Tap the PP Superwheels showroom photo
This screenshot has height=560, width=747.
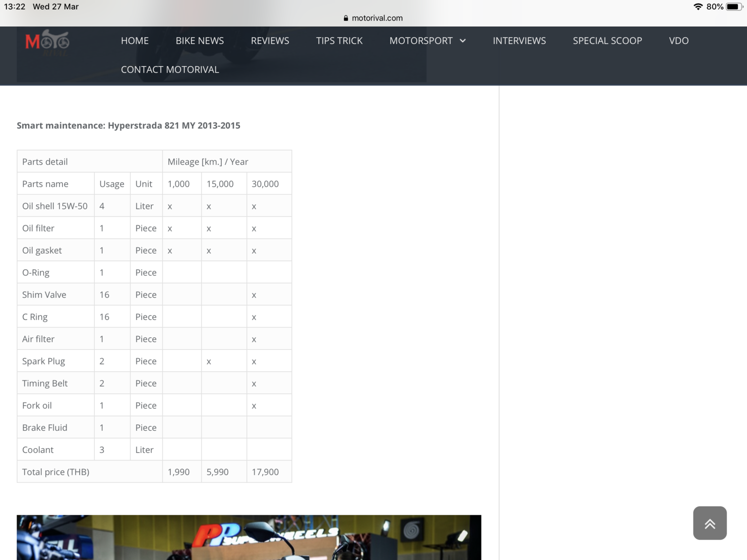click(249, 537)
